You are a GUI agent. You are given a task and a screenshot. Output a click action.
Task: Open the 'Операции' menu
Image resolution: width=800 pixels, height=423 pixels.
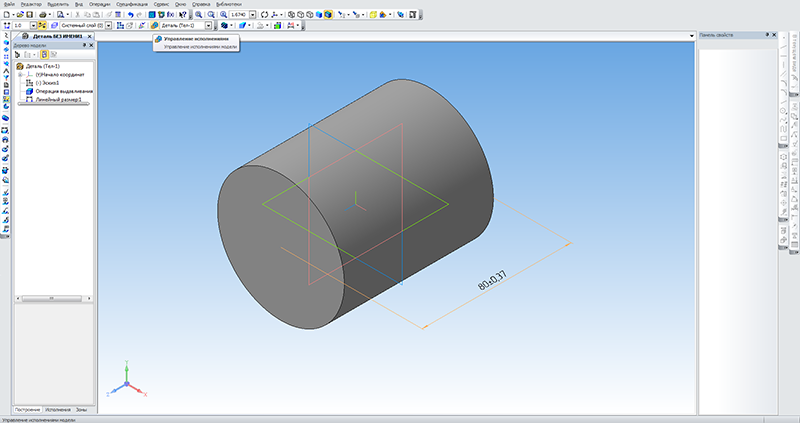(x=99, y=4)
